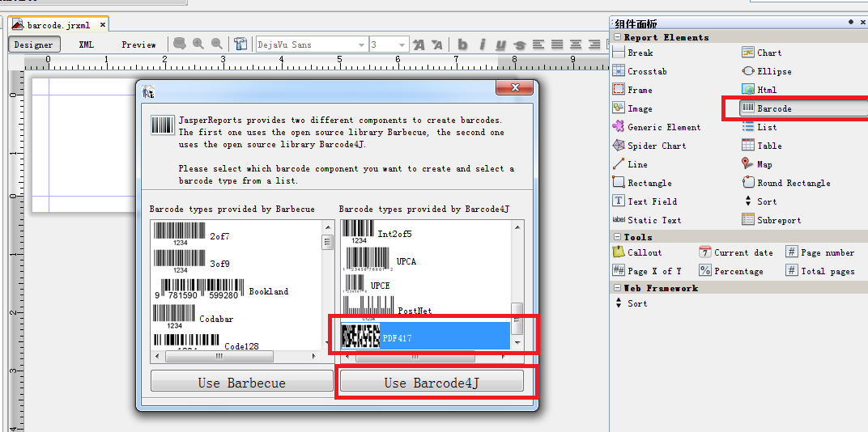Open the Preview view
This screenshot has width=868, height=432.
139,44
